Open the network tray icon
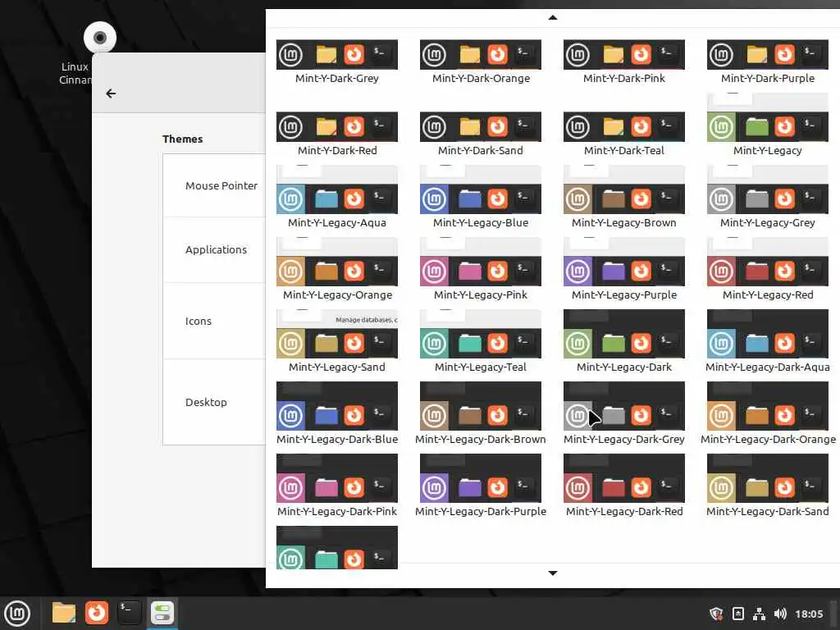 (x=759, y=614)
